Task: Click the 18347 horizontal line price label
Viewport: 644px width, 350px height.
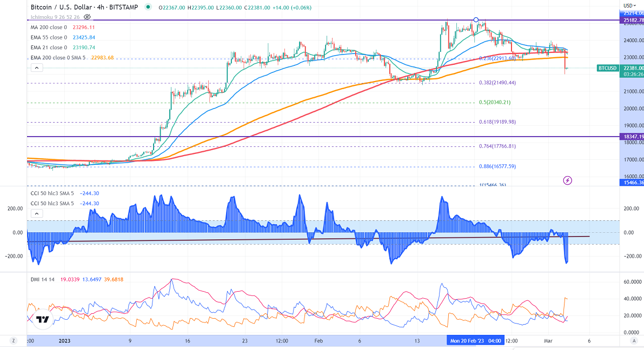Action: pos(630,137)
